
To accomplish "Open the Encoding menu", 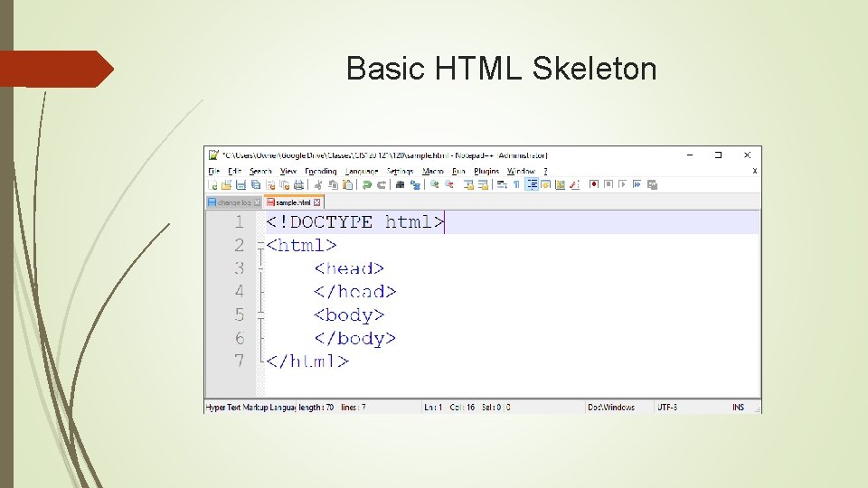I will pos(320,171).
